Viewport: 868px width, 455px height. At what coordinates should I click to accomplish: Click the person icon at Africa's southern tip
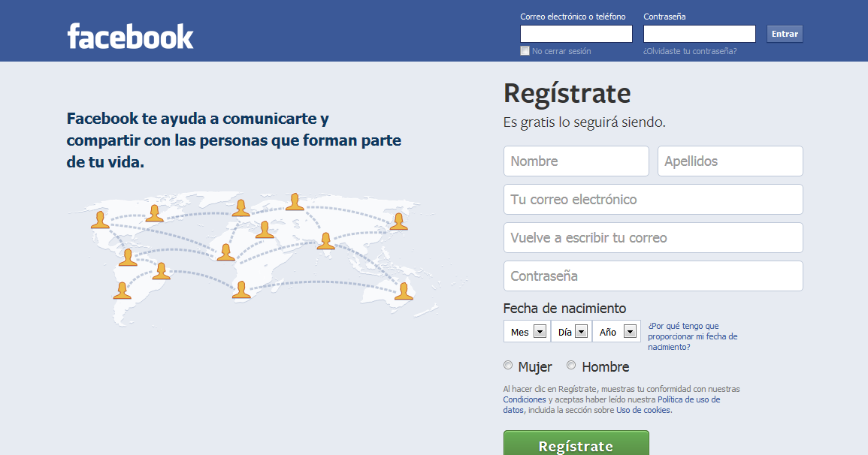click(240, 290)
